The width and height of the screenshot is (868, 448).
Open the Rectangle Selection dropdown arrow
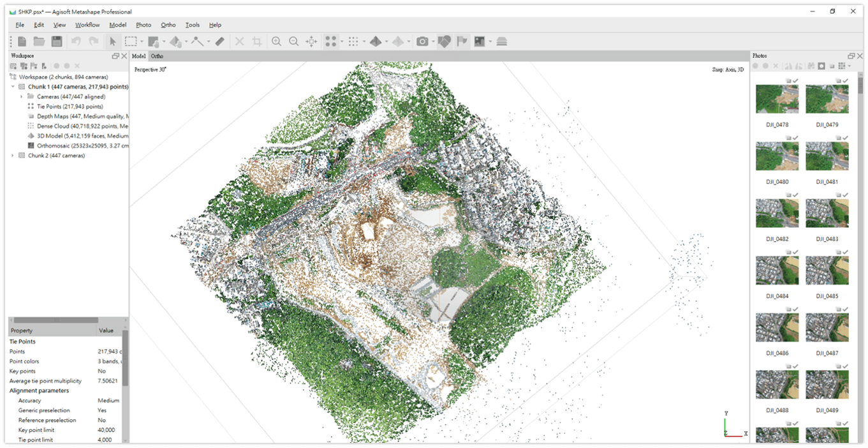tap(142, 42)
